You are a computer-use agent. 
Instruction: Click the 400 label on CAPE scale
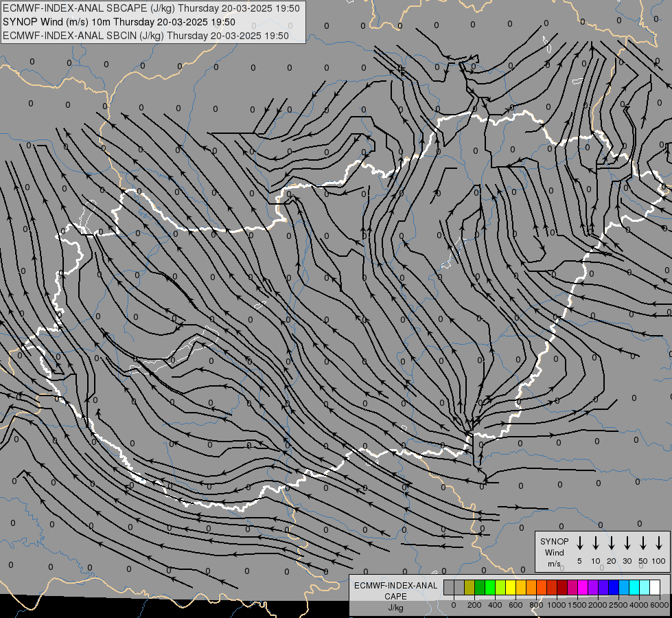[x=495, y=605]
